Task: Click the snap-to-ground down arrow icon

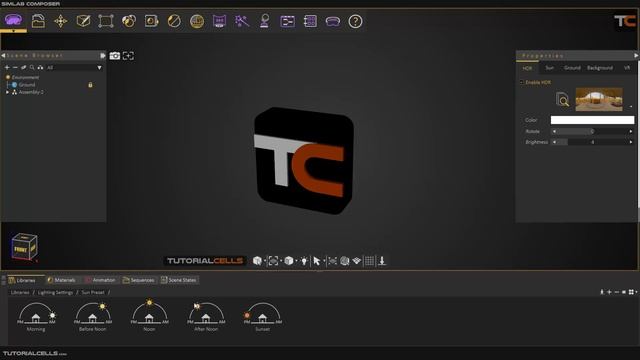Action: tap(382, 261)
